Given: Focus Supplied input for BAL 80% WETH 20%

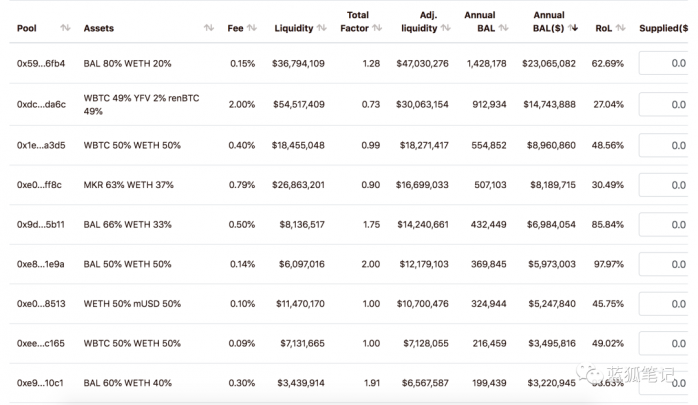Looking at the screenshot, I should click(664, 63).
